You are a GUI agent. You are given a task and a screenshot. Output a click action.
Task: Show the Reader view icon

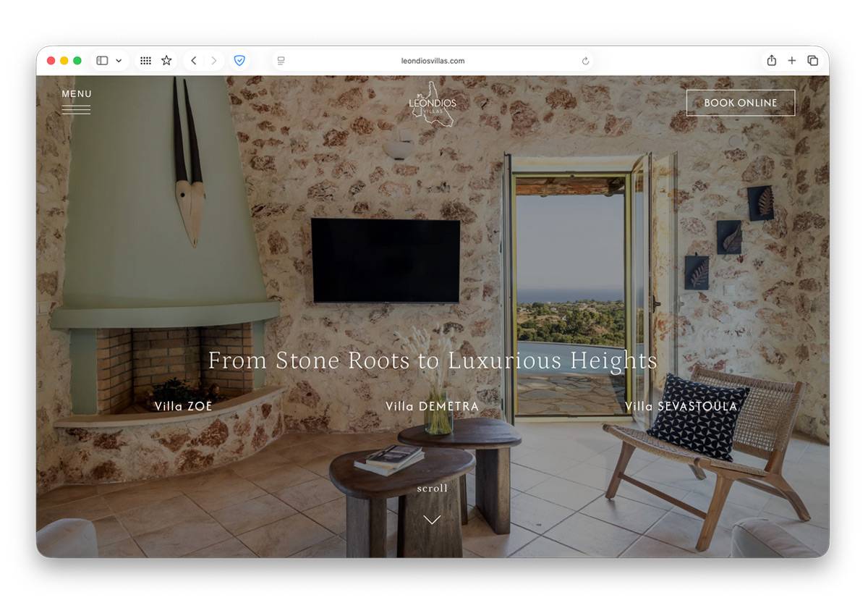pos(281,61)
